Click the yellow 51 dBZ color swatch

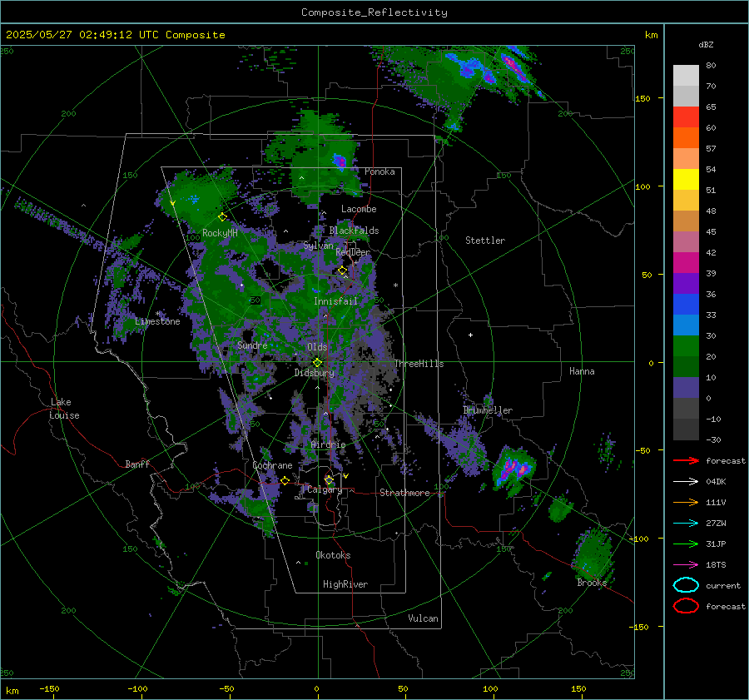(686, 180)
